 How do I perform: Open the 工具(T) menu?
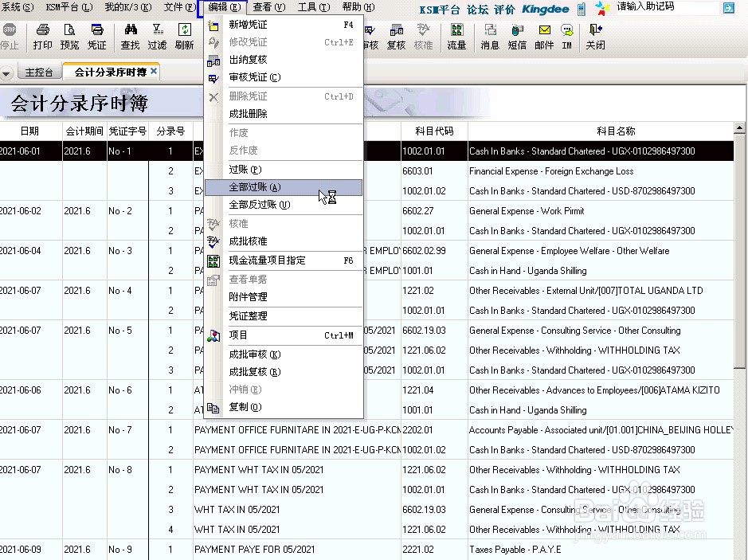click(314, 7)
